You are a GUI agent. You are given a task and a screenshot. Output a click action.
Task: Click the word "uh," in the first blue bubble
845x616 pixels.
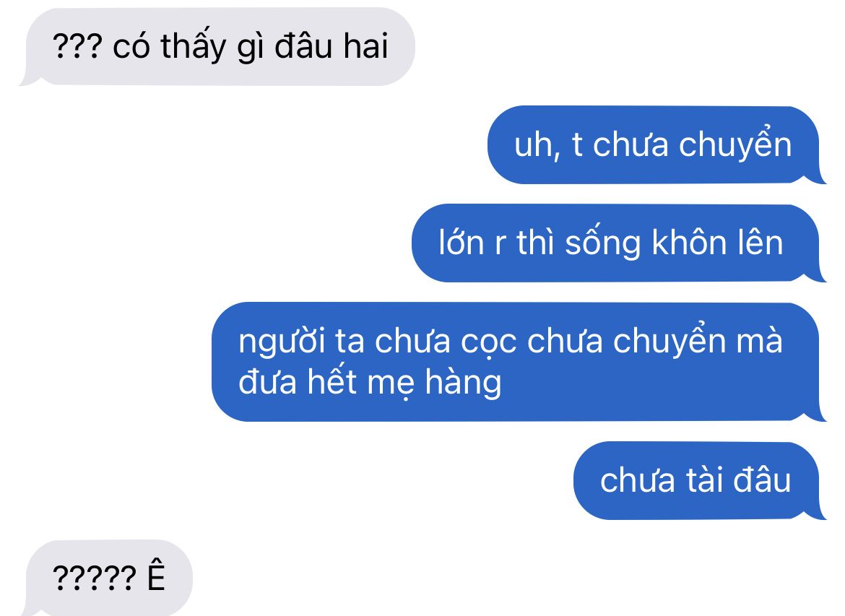pyautogui.click(x=537, y=145)
